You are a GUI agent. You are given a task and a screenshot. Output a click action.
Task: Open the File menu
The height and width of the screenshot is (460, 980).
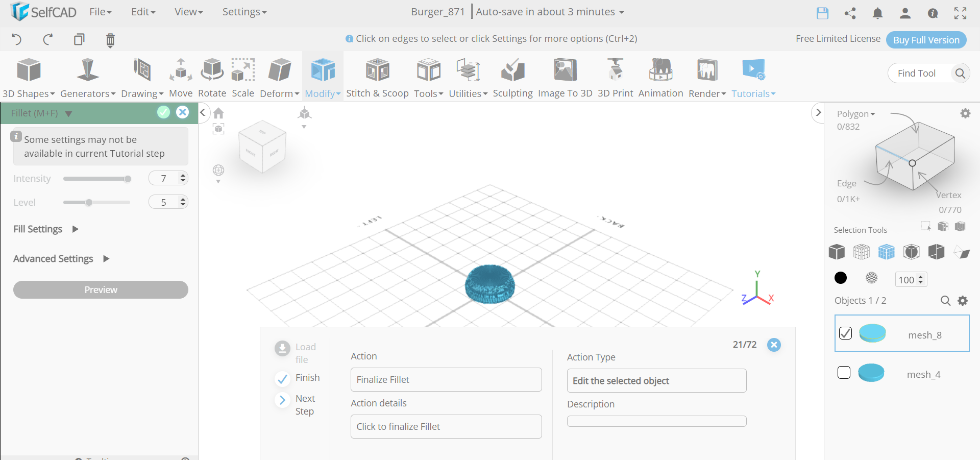coord(100,12)
